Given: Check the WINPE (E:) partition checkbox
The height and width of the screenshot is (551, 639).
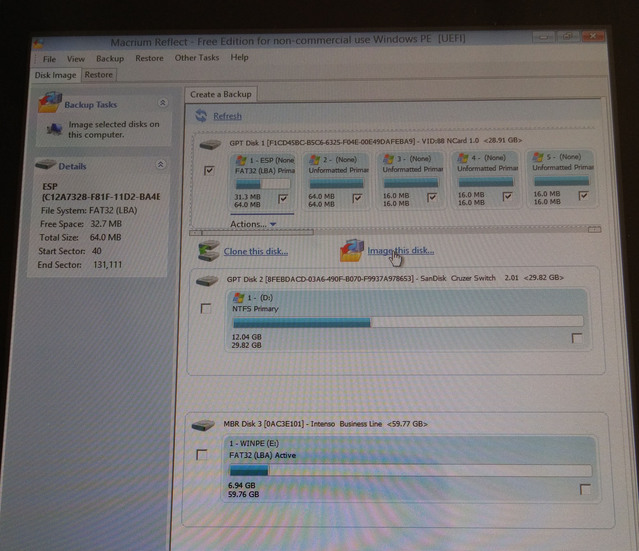Looking at the screenshot, I should coord(585,489).
